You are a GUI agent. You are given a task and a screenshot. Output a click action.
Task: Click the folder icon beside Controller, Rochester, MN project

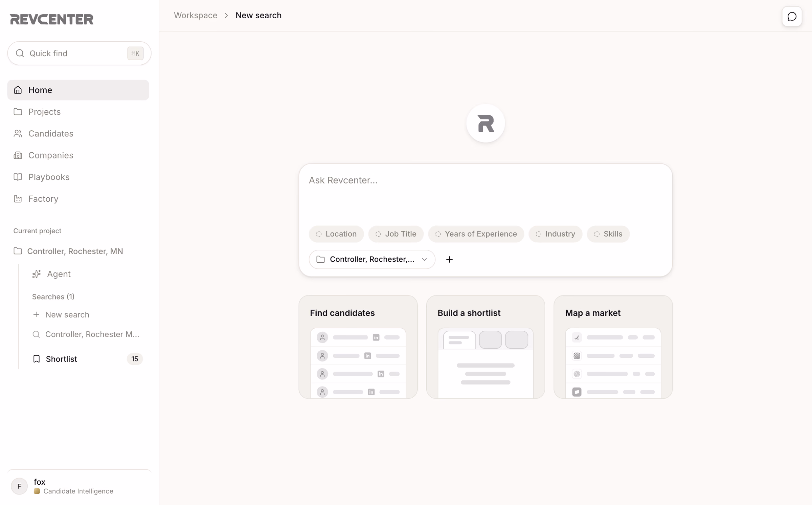[18, 251]
